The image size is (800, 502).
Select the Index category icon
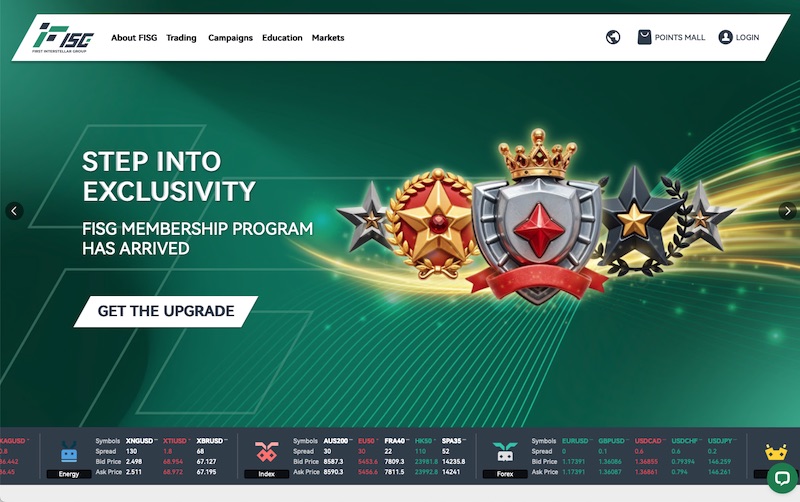266,452
